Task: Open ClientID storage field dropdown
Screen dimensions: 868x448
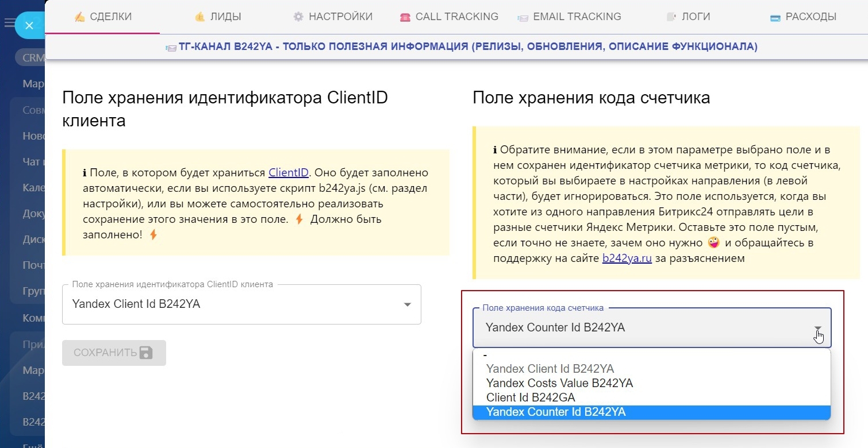Action: [241, 304]
